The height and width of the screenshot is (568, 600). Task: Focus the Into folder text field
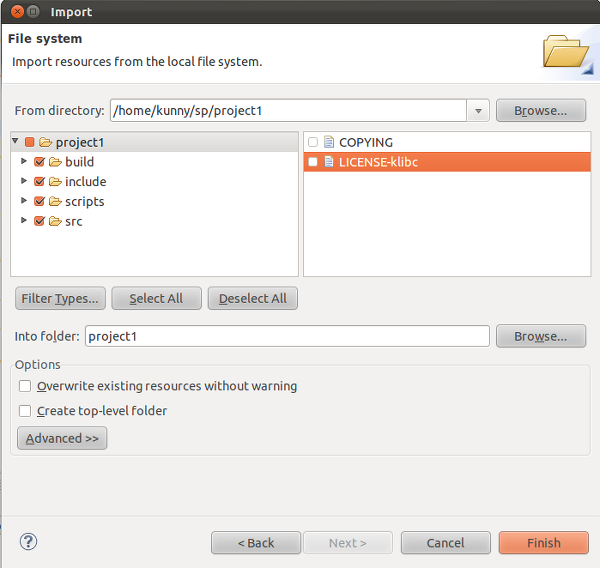click(x=287, y=336)
